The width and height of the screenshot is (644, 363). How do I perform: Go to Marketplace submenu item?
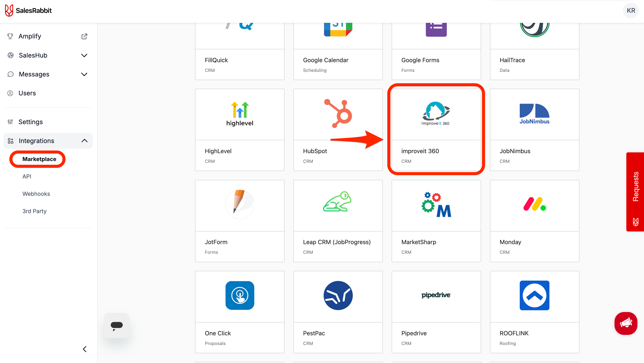39,159
